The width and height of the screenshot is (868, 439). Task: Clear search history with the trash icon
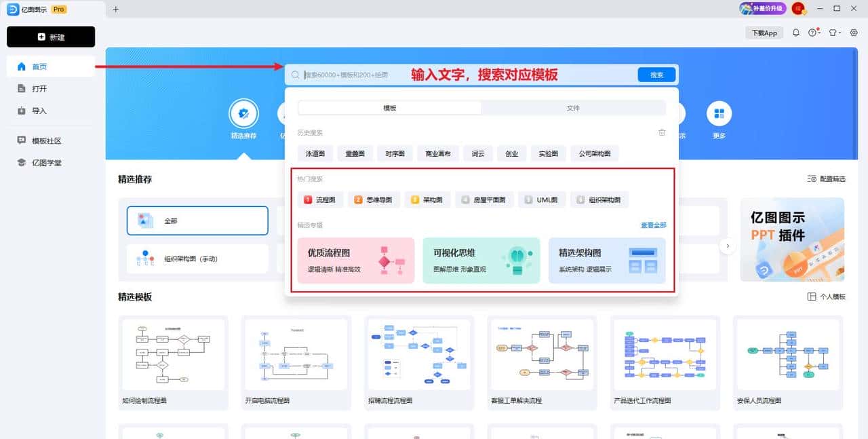pyautogui.click(x=661, y=133)
